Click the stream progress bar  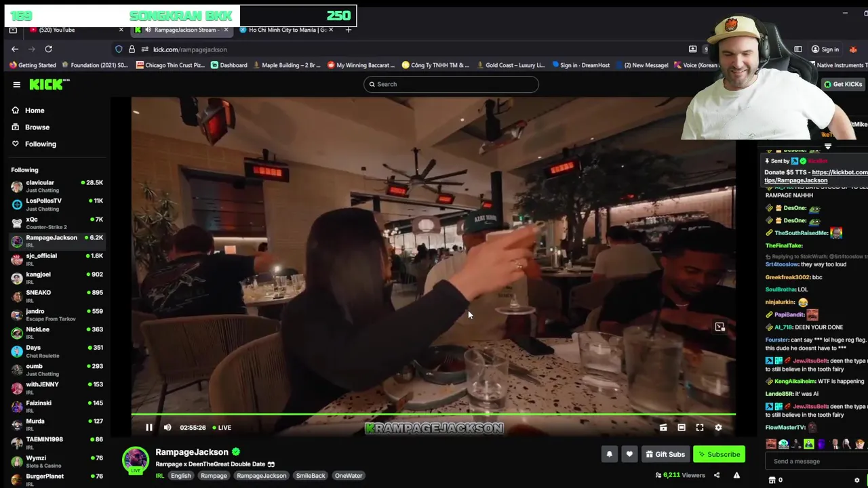pyautogui.click(x=433, y=413)
